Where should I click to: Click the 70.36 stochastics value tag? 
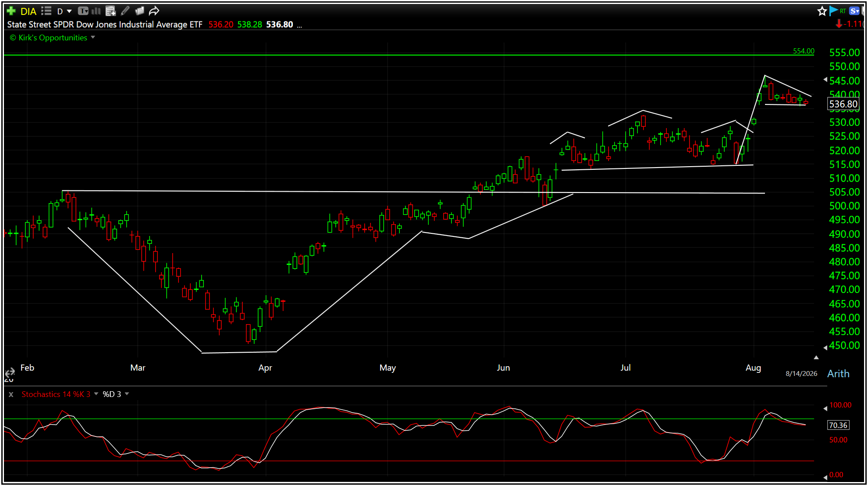coord(838,425)
